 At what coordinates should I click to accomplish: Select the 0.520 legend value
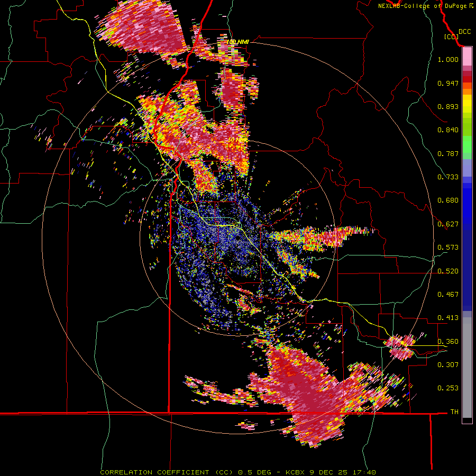click(448, 271)
